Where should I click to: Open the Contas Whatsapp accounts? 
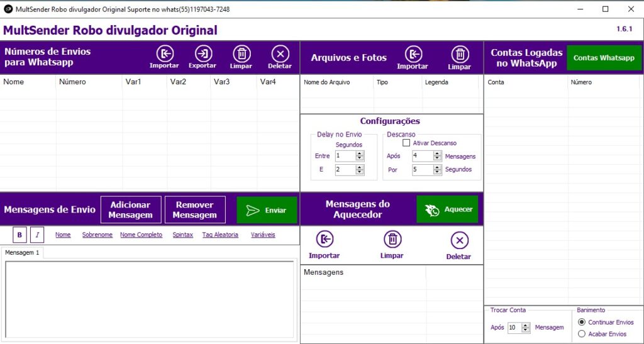[604, 58]
